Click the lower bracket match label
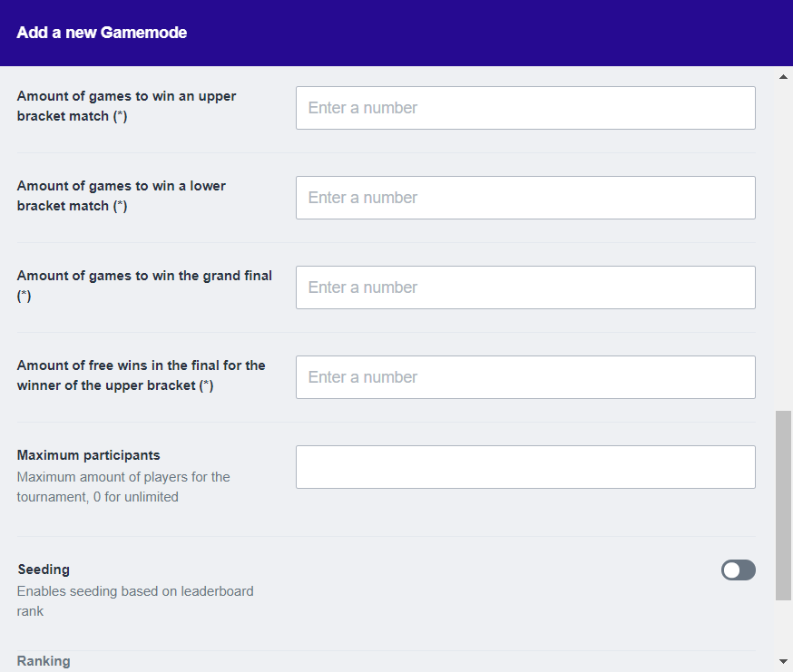The height and width of the screenshot is (672, 793). coord(121,196)
